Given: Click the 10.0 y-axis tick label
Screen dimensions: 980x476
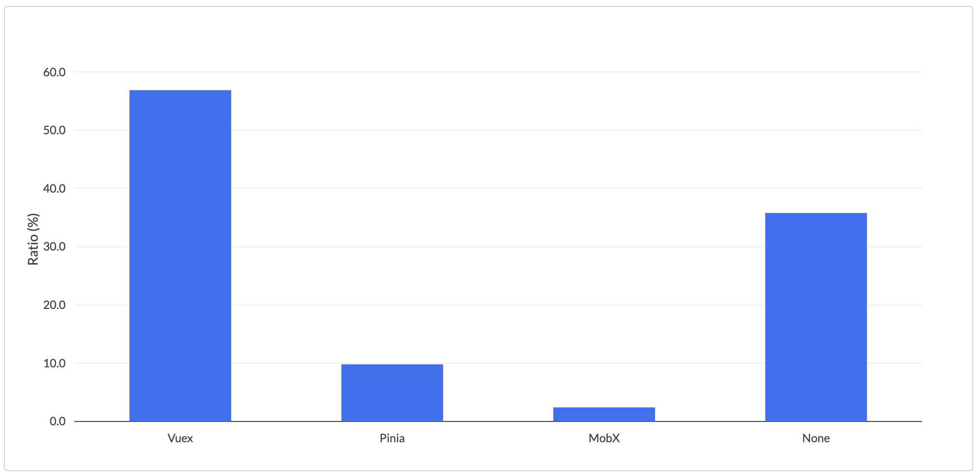Looking at the screenshot, I should tap(55, 364).
